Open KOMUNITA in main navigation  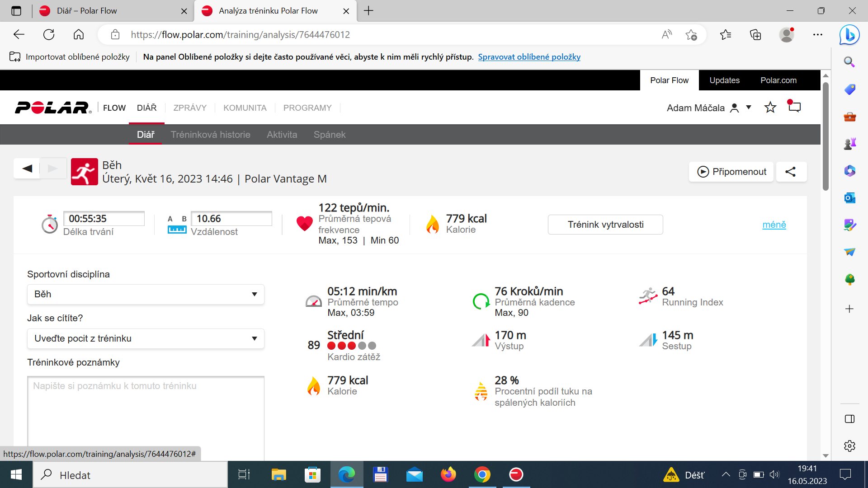click(245, 108)
